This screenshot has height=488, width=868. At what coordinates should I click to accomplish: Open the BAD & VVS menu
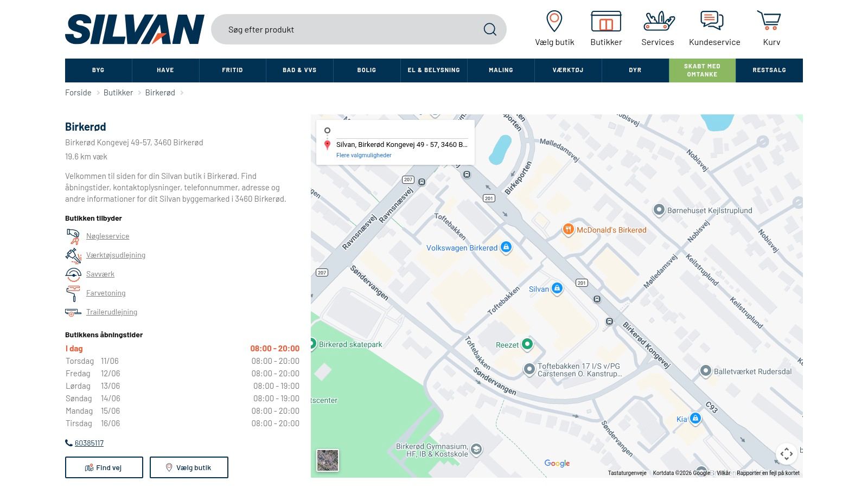point(299,70)
